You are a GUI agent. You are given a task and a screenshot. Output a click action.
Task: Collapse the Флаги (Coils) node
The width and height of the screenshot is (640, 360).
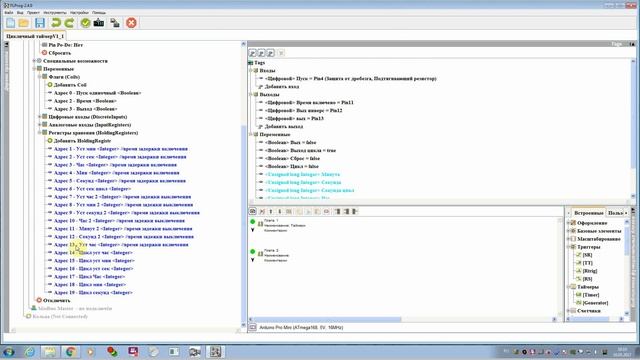[40, 77]
